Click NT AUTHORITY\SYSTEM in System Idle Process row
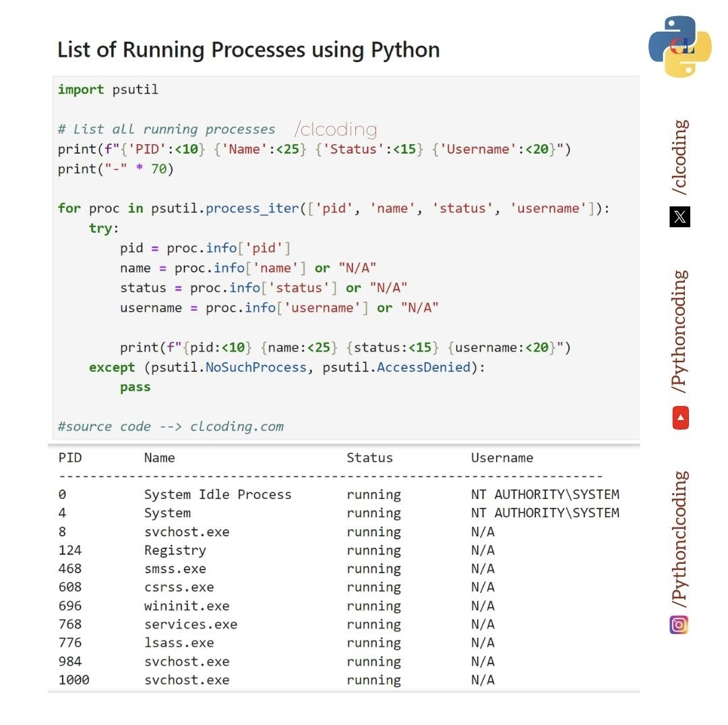The height and width of the screenshot is (725, 728). pyautogui.click(x=545, y=494)
